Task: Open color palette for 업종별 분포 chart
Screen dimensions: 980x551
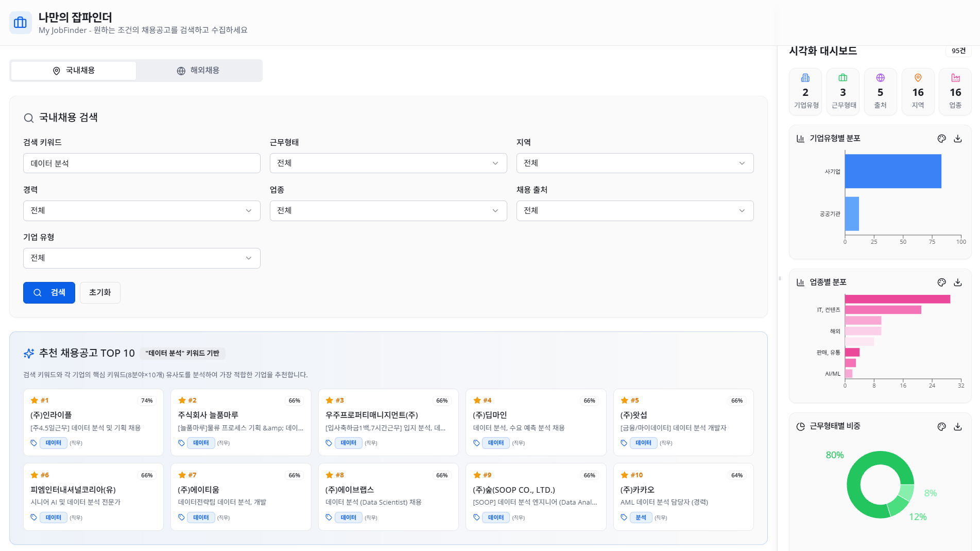Action: (941, 282)
